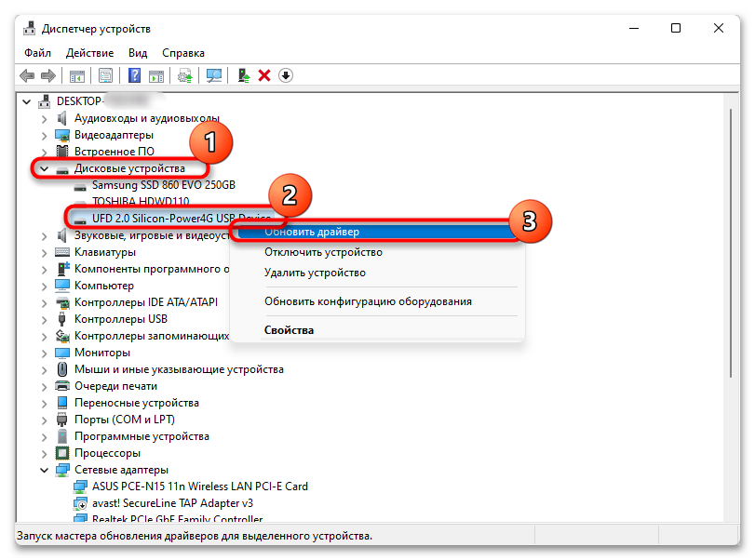The width and height of the screenshot is (755, 560).
Task: Click the scan for hardware changes monitor icon
Action: [214, 75]
